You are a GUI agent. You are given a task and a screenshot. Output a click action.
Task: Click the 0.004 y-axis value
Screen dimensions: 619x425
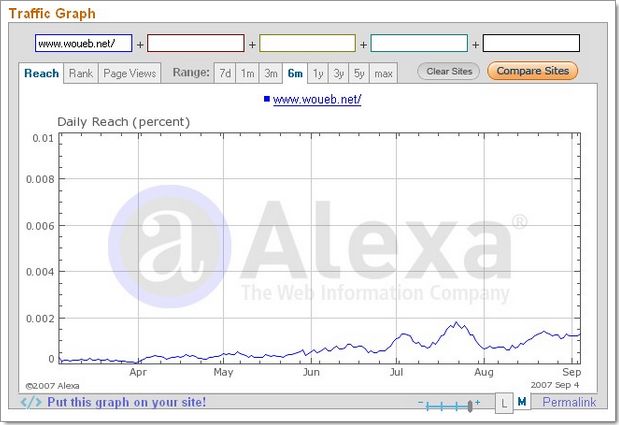40,272
